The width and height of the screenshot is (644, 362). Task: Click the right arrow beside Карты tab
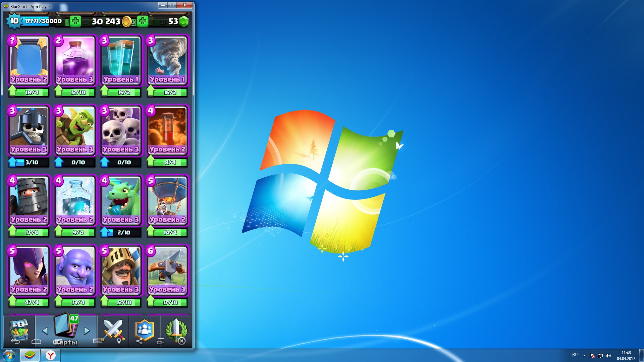(87, 331)
